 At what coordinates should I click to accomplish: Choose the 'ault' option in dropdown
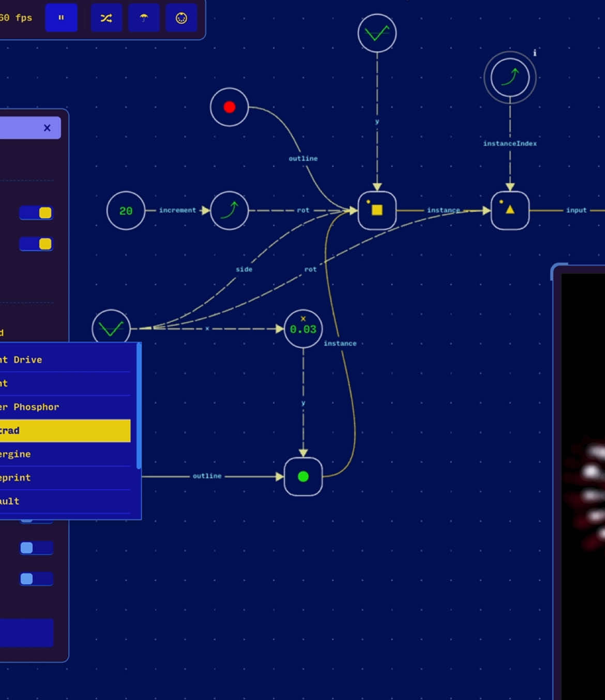(x=65, y=501)
